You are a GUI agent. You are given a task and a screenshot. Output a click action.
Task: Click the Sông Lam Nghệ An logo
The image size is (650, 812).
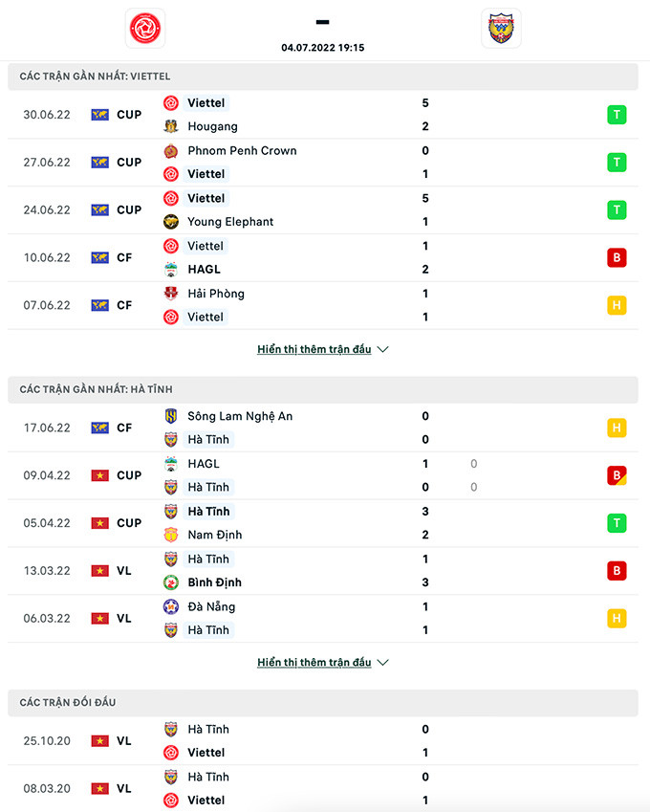[x=171, y=416]
